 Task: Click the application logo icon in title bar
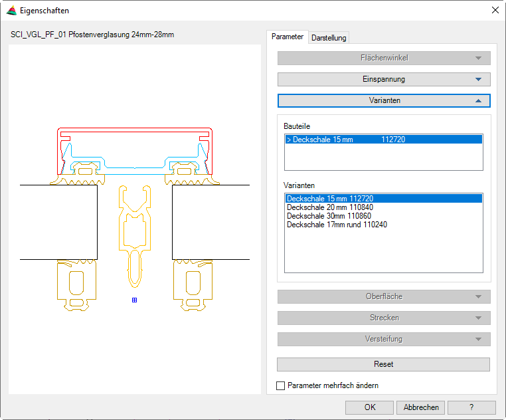pyautogui.click(x=11, y=11)
